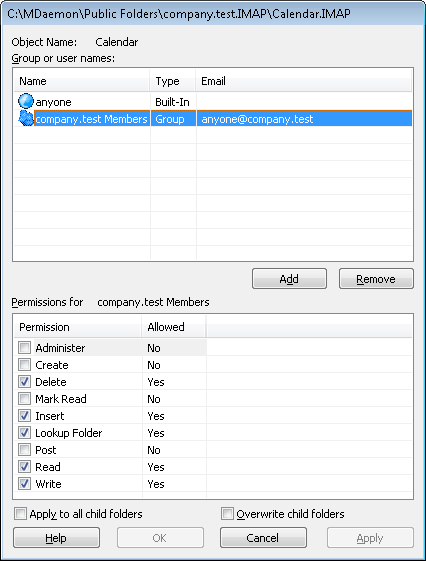Check the Create permission box
Screen dimensions: 426x561
pos(24,365)
